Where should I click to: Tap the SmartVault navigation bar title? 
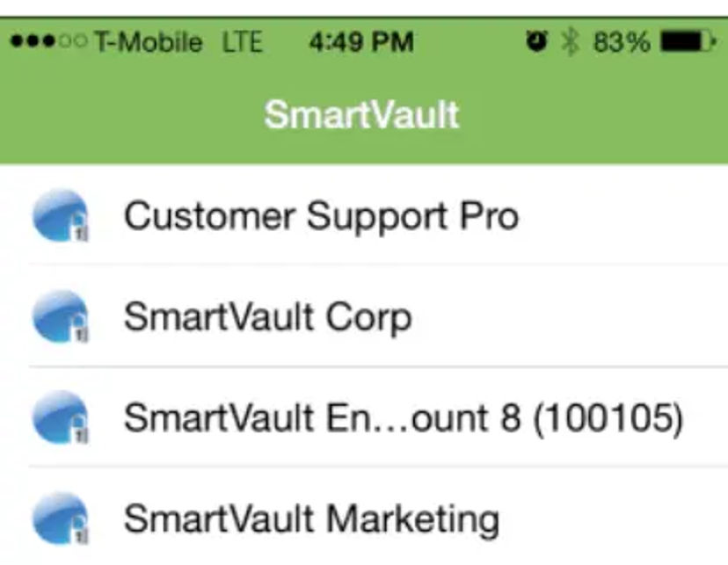[362, 115]
